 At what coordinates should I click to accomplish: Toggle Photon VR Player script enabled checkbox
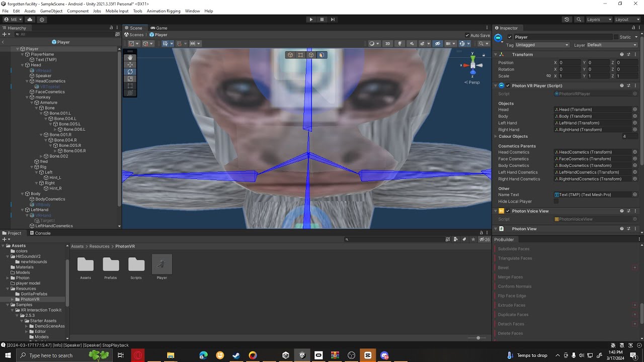pos(508,85)
